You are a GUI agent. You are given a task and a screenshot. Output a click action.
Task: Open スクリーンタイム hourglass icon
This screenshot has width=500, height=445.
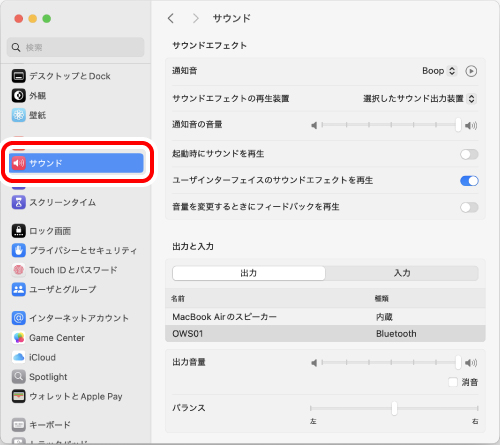coord(19,202)
